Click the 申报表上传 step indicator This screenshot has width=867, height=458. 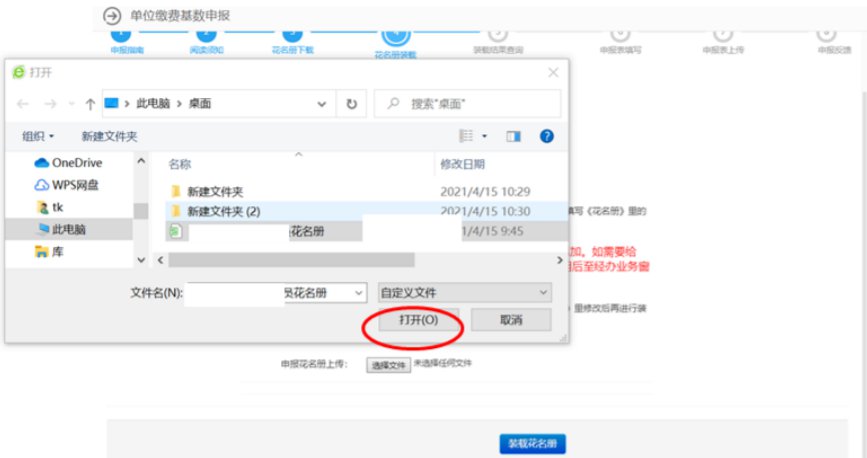723,41
